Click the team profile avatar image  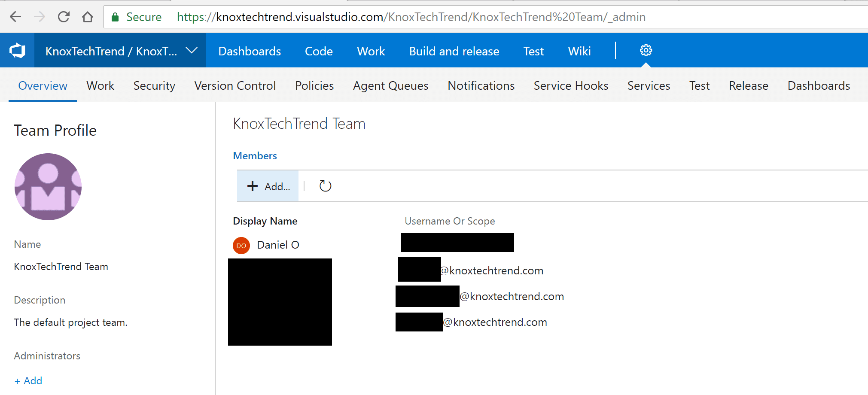[48, 187]
